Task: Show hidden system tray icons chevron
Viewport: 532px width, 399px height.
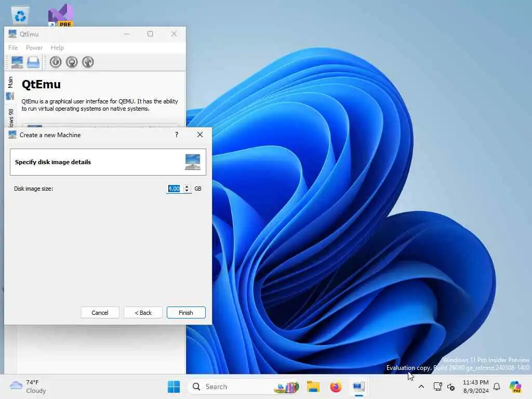Action: pos(421,387)
